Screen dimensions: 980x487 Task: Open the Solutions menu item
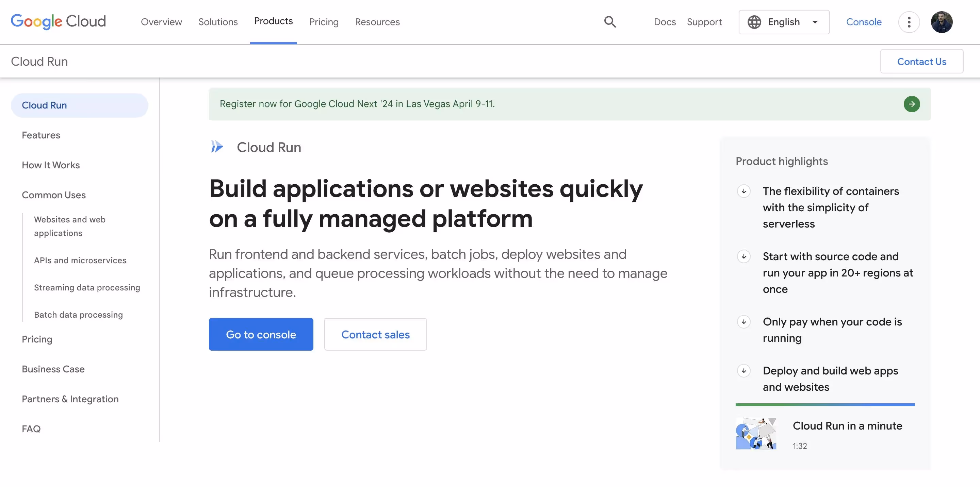click(x=218, y=22)
